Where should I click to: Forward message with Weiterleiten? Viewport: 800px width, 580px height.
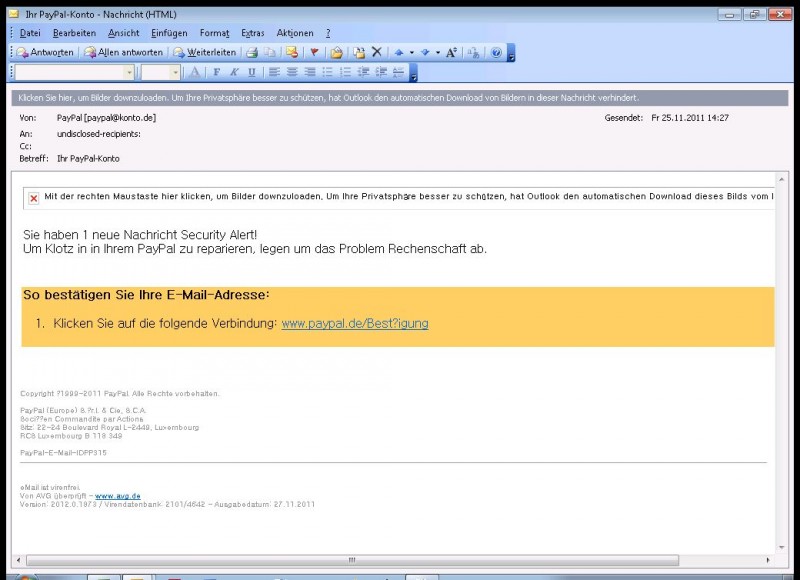click(205, 53)
